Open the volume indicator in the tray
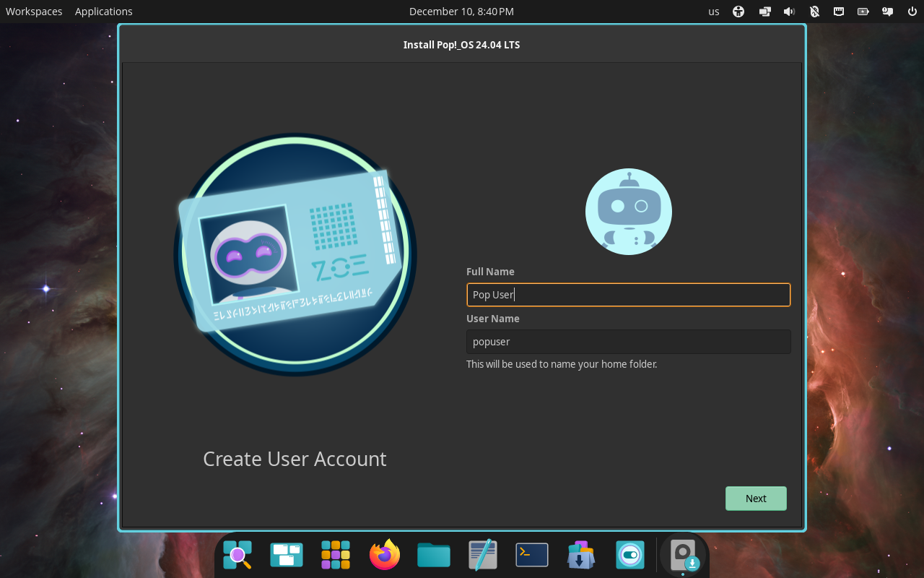 (x=789, y=11)
